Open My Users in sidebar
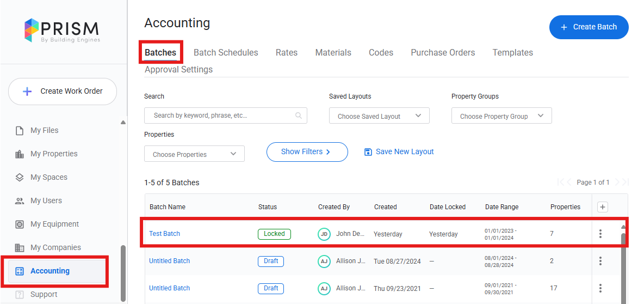The width and height of the screenshot is (644, 304). [x=46, y=201]
